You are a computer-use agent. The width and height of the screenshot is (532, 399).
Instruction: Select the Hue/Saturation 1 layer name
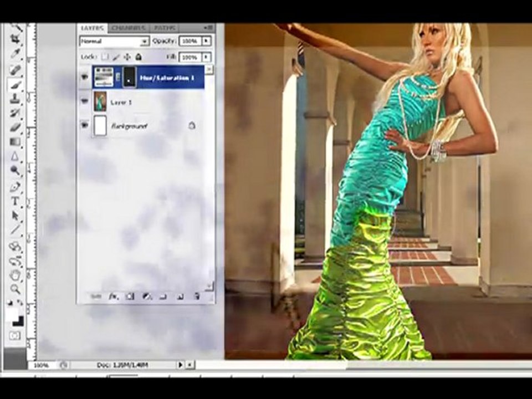tap(167, 78)
